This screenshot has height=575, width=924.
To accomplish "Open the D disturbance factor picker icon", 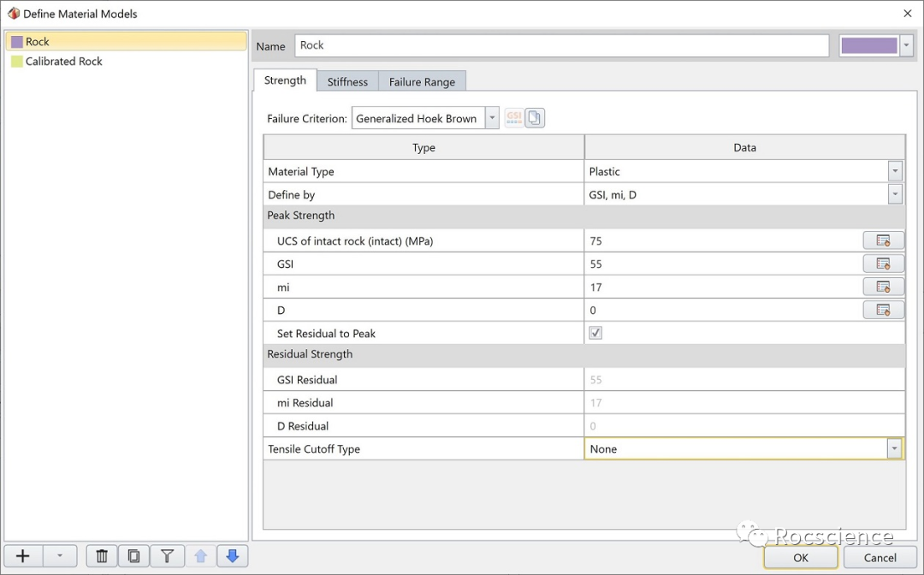I will coord(883,311).
